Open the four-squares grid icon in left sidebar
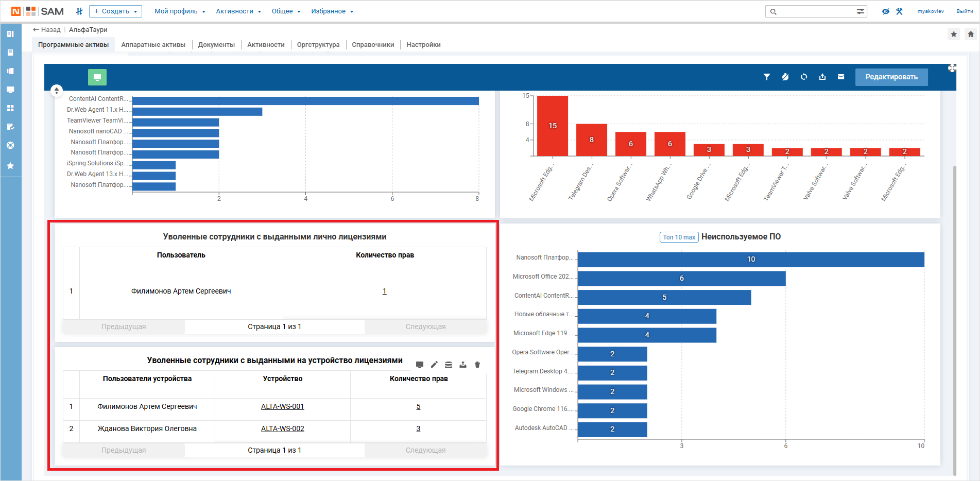 pos(10,108)
